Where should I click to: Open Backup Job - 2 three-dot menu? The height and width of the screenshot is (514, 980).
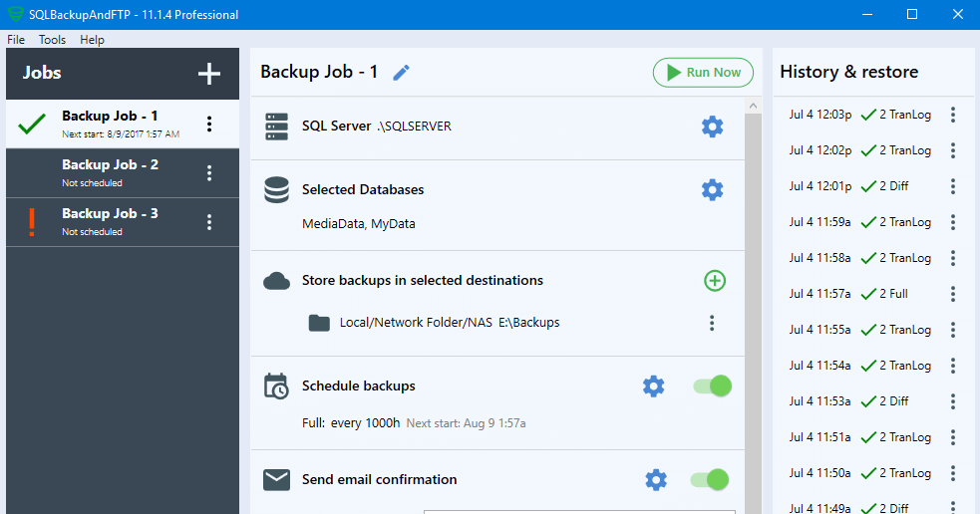point(209,173)
